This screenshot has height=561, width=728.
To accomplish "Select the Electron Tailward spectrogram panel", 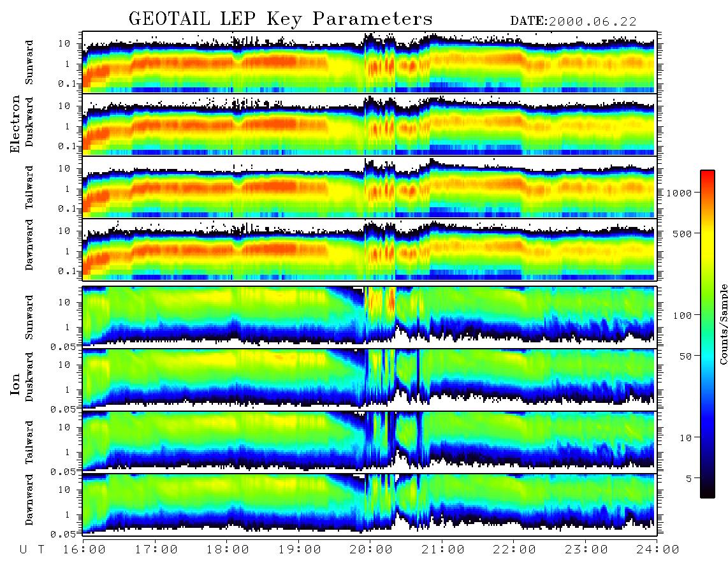I will point(370,187).
